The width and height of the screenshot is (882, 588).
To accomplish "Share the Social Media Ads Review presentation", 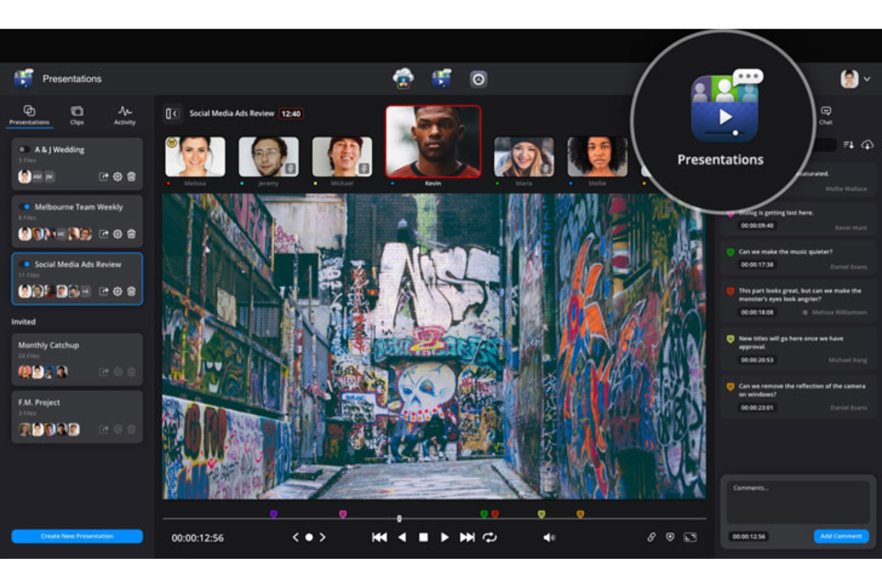I will pos(104,291).
